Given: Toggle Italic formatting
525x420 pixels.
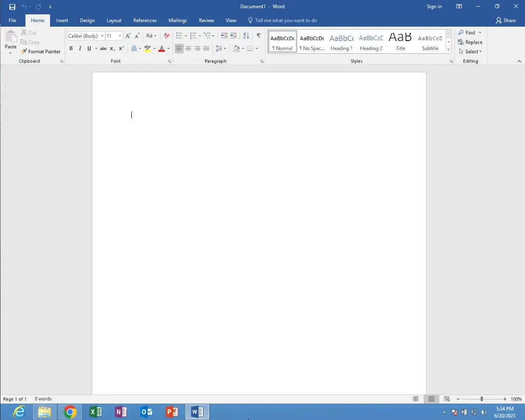Looking at the screenshot, I should click(x=80, y=49).
